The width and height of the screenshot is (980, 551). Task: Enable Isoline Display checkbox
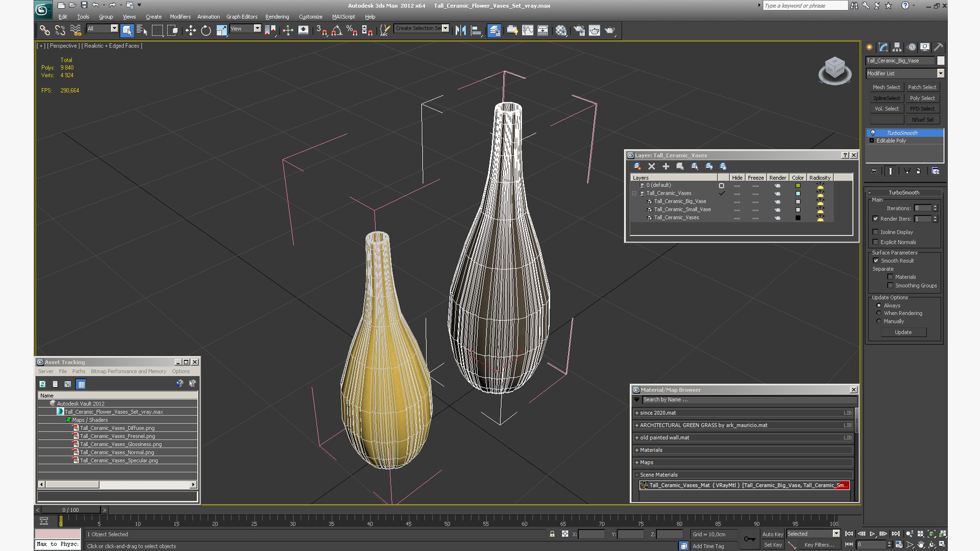point(876,232)
